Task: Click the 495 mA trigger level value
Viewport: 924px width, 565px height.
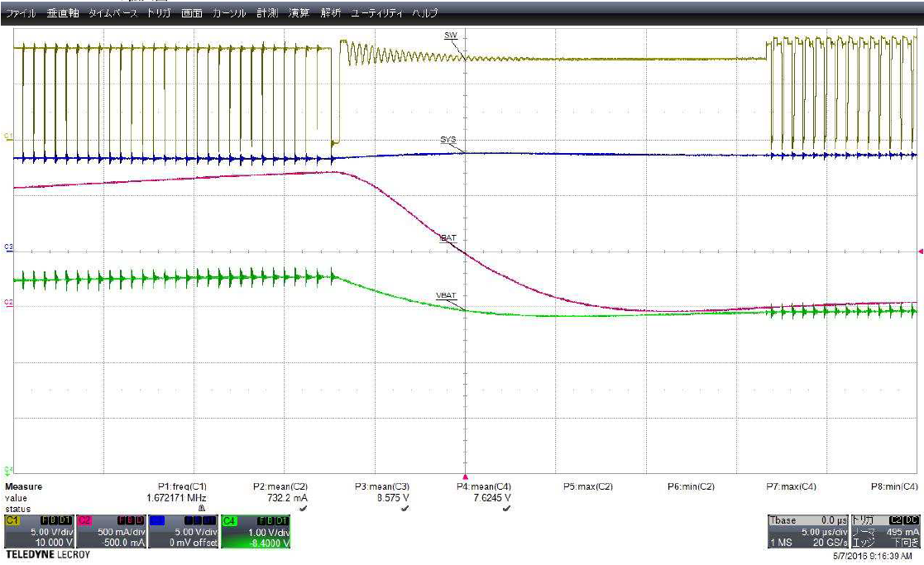Action: pos(902,531)
